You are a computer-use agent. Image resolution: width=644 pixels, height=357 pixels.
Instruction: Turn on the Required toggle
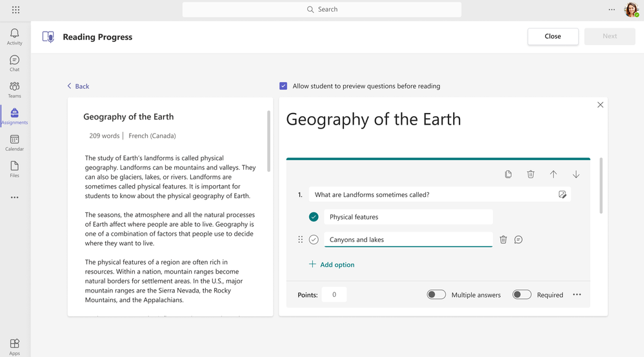(521, 294)
